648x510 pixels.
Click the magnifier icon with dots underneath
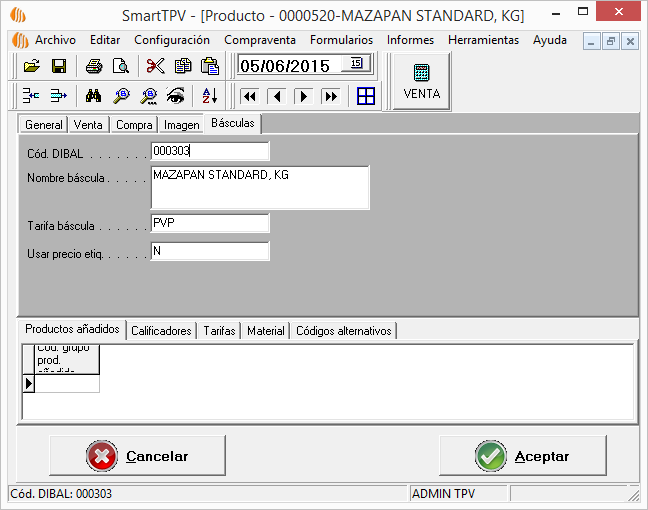pyautogui.click(x=149, y=96)
